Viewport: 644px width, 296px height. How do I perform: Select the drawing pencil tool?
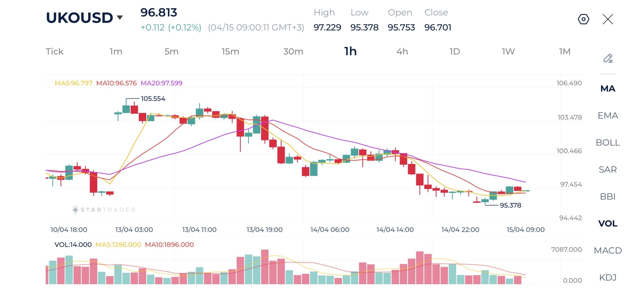[x=608, y=58]
